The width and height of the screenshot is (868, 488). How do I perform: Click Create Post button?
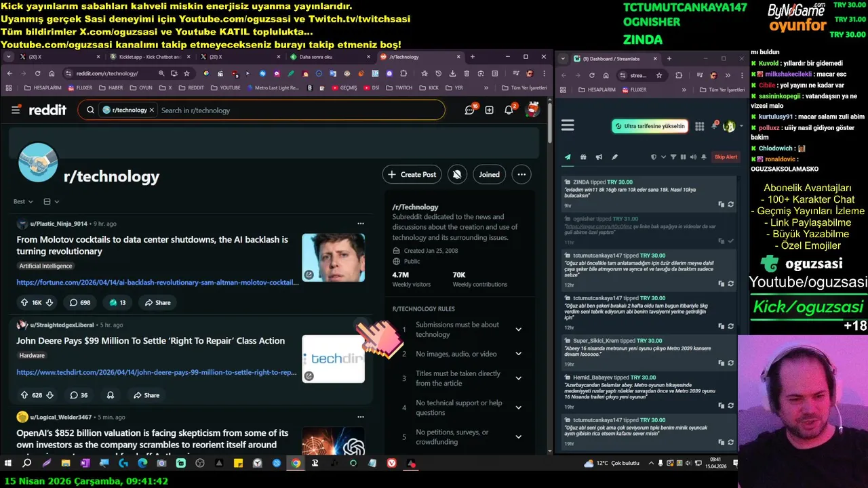412,174
